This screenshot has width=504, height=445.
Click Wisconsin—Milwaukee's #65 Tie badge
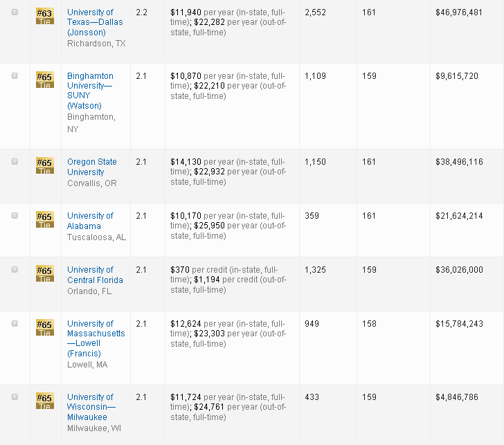pos(44,401)
